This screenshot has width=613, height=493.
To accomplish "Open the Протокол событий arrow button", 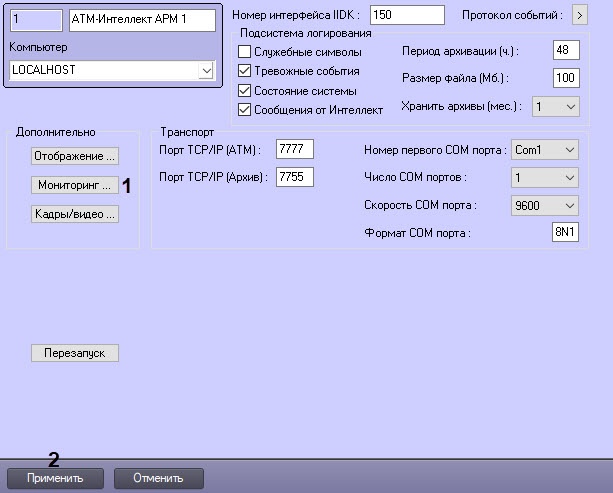I will coord(579,16).
